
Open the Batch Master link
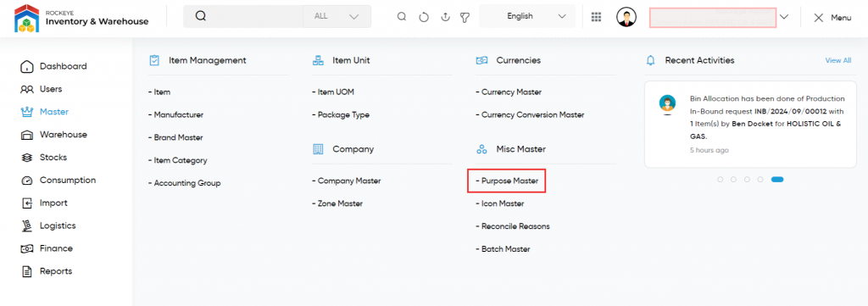pos(503,249)
